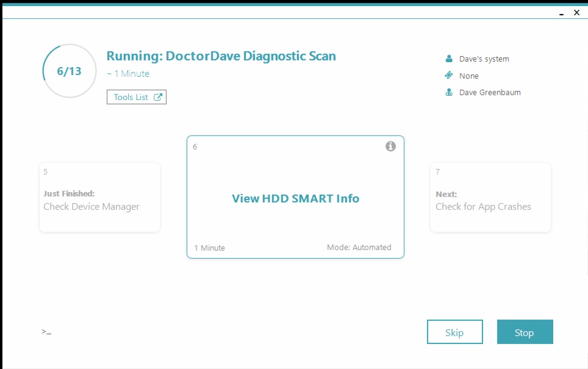Click the Tools List button

pyautogui.click(x=136, y=96)
